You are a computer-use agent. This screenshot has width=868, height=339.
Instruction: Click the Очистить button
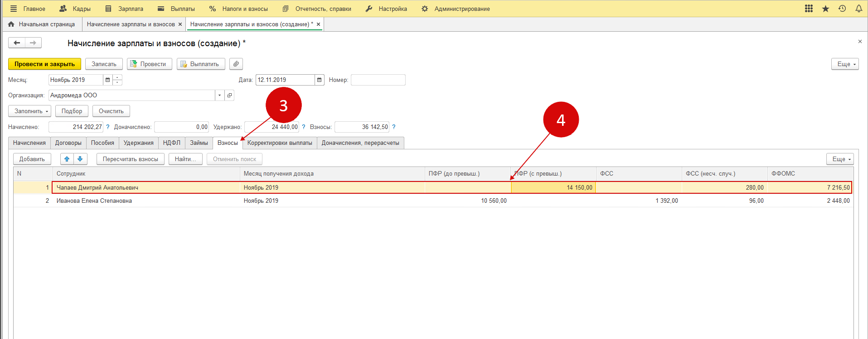coord(111,111)
